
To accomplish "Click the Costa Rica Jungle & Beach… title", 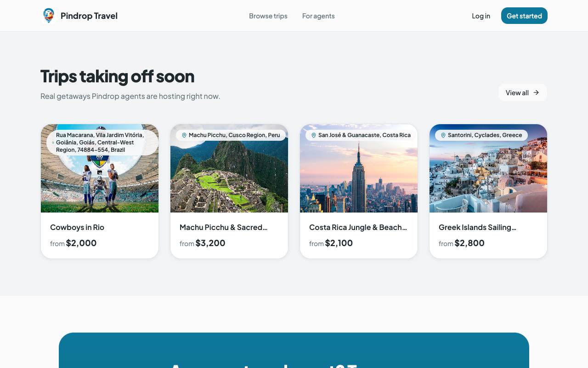I will 358,227.
